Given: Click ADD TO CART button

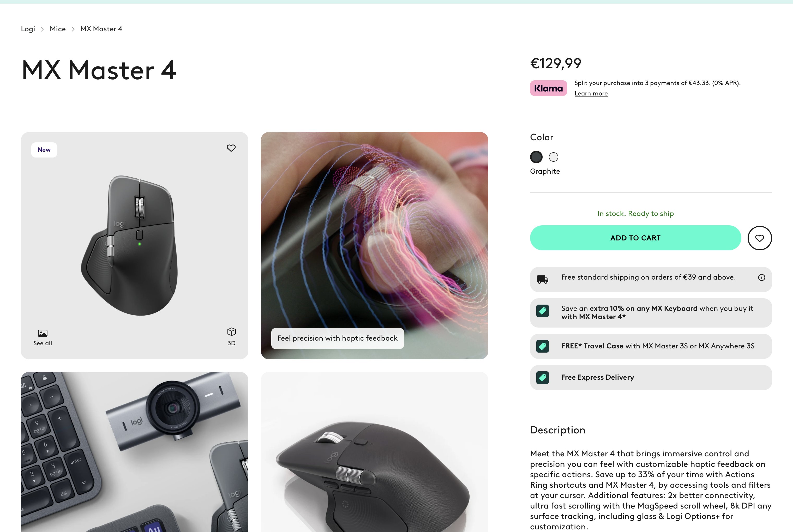Looking at the screenshot, I should point(635,238).
